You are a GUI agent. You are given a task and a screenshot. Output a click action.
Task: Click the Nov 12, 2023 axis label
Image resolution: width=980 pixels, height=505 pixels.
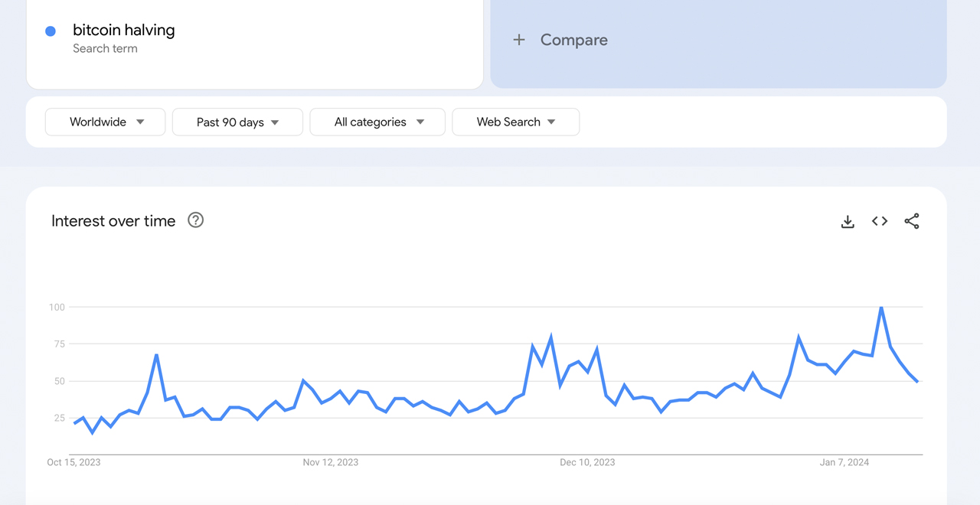pyautogui.click(x=330, y=462)
